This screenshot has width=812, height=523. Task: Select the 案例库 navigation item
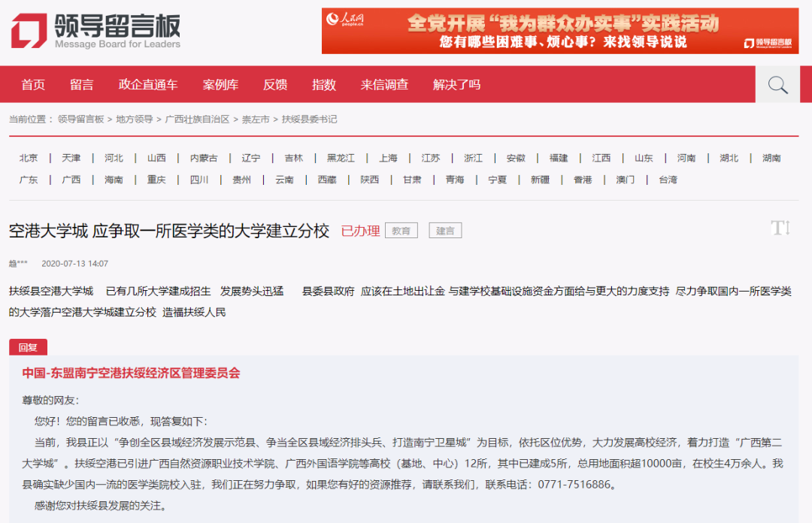coord(220,84)
